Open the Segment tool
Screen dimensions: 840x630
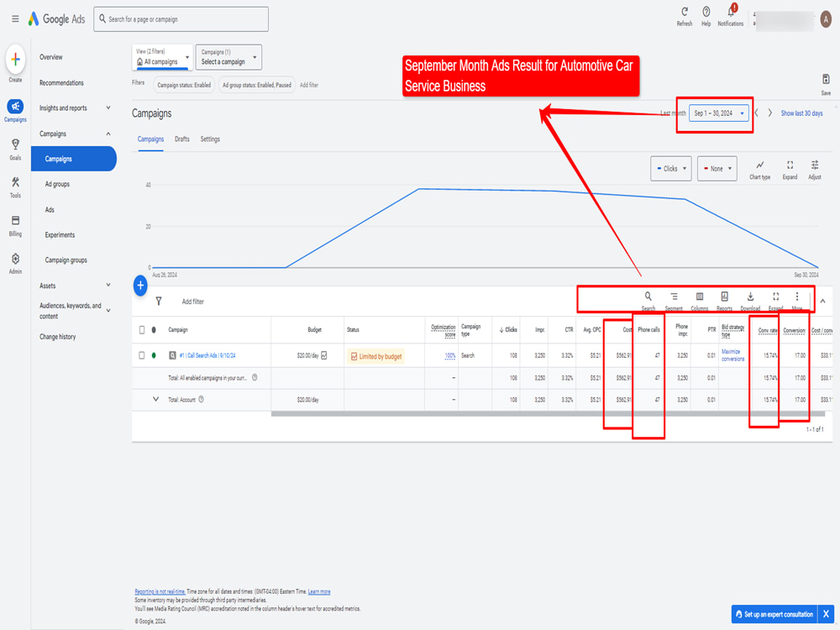[x=674, y=301]
